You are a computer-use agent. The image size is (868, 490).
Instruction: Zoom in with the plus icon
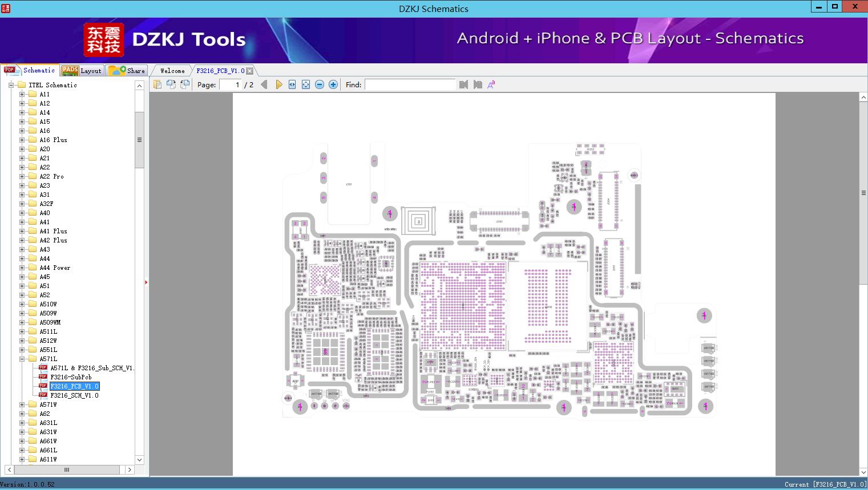coord(333,84)
